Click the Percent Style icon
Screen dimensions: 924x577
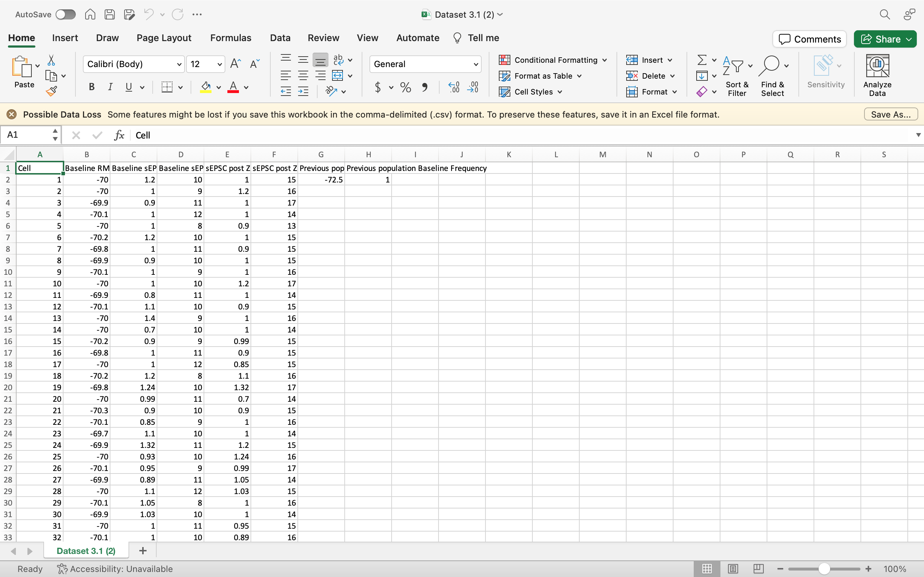tap(405, 87)
